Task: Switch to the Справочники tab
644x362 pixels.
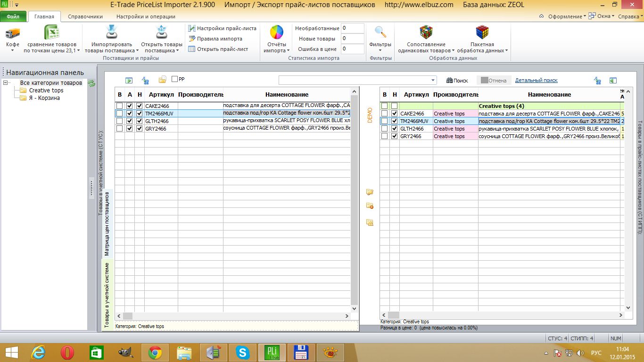Action: (x=85, y=16)
